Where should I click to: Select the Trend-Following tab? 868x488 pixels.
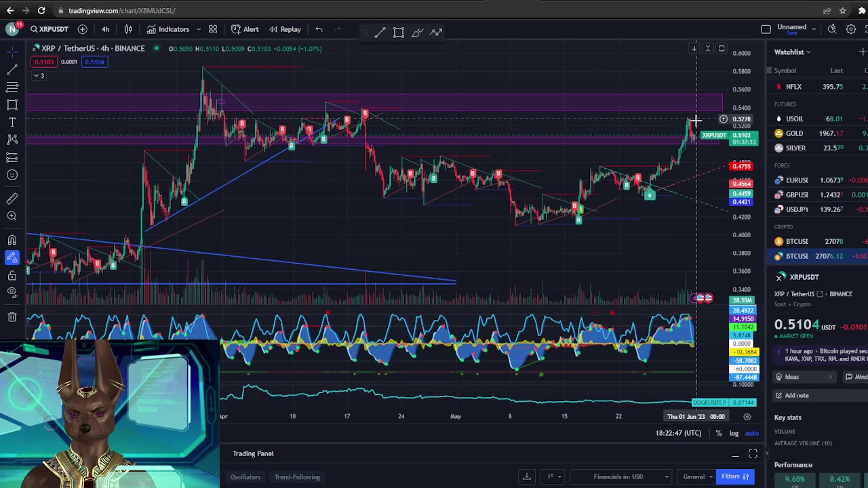pyautogui.click(x=297, y=477)
